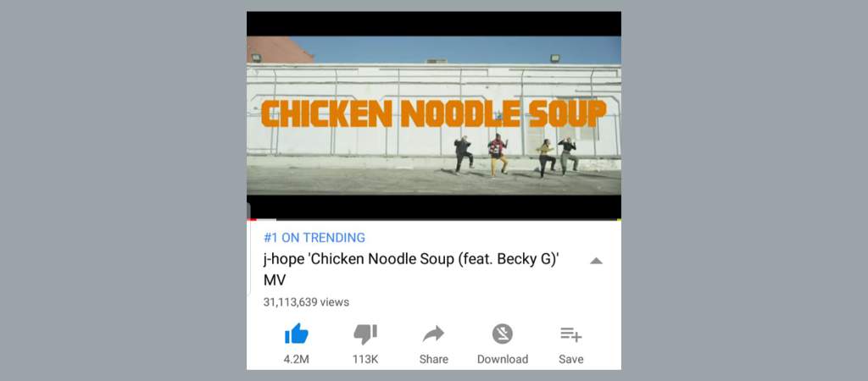868x381 pixels.
Task: Click the yellow marker at progress bar end
Action: [619, 219]
